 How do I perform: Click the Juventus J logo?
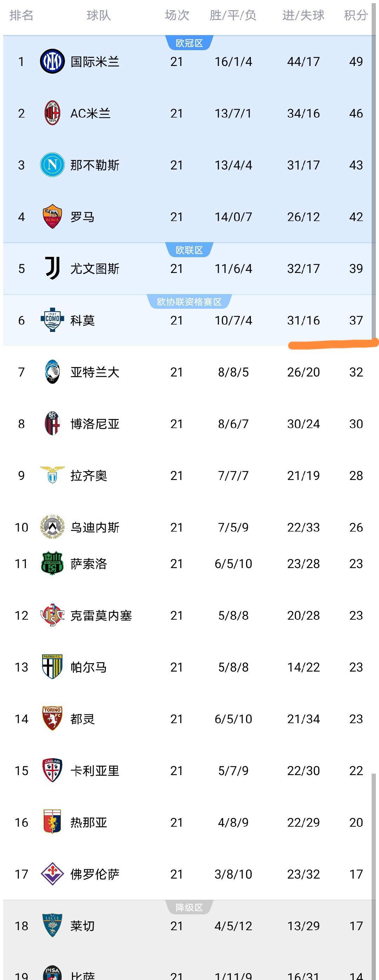pos(52,268)
